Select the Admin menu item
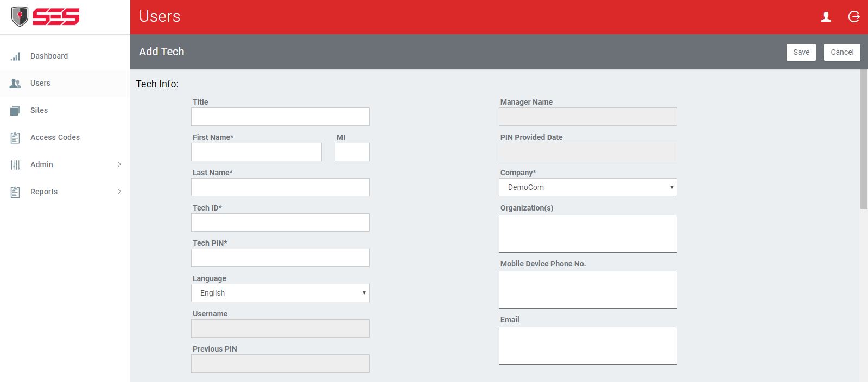Viewport: 868px width, 382px height. click(65, 164)
